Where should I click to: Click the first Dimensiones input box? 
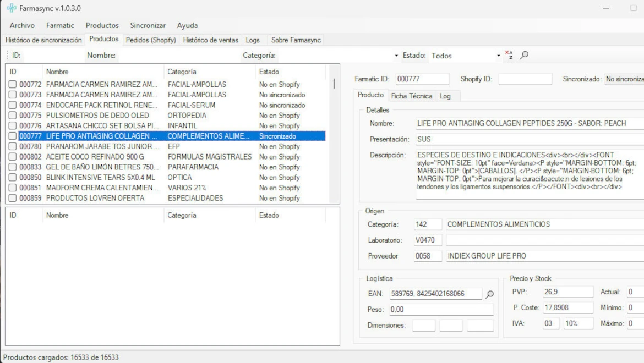pyautogui.click(x=423, y=325)
